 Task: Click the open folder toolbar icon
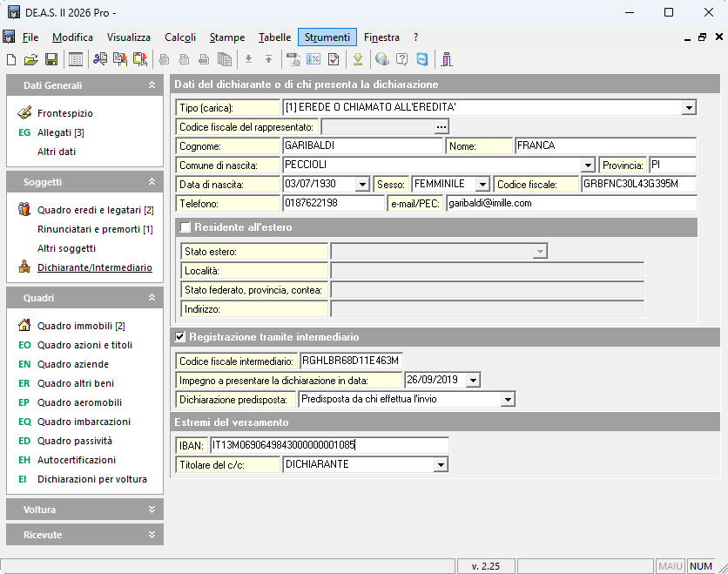pyautogui.click(x=31, y=59)
